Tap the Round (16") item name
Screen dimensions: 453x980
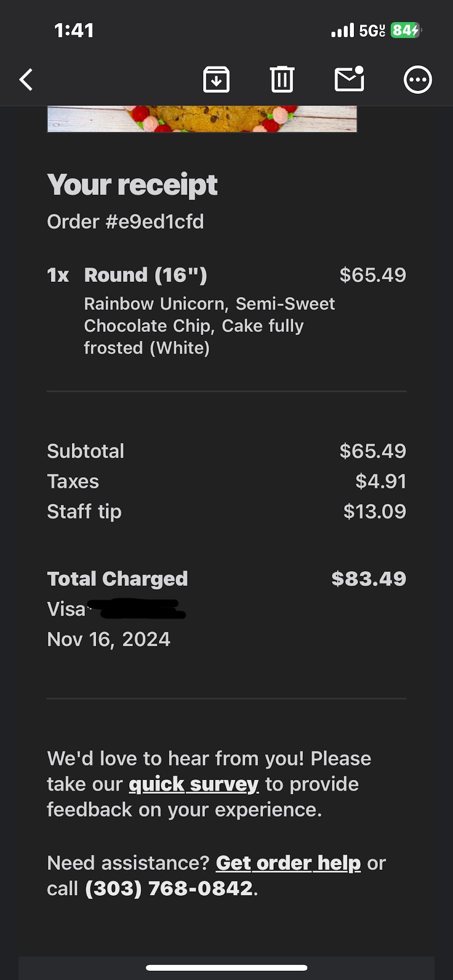[x=146, y=275]
